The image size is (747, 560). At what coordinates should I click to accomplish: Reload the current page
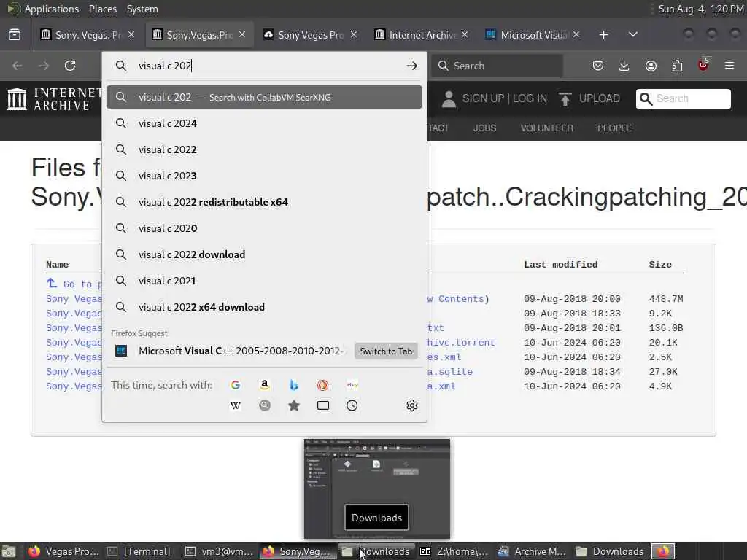(x=70, y=66)
